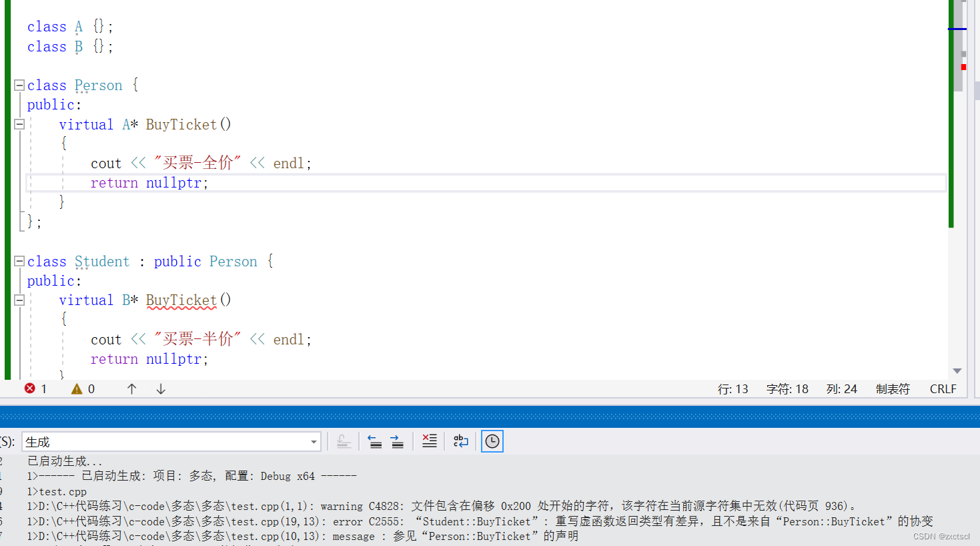Viewport: 980px width, 546px height.
Task: Click the class B declaration line
Action: [70, 47]
